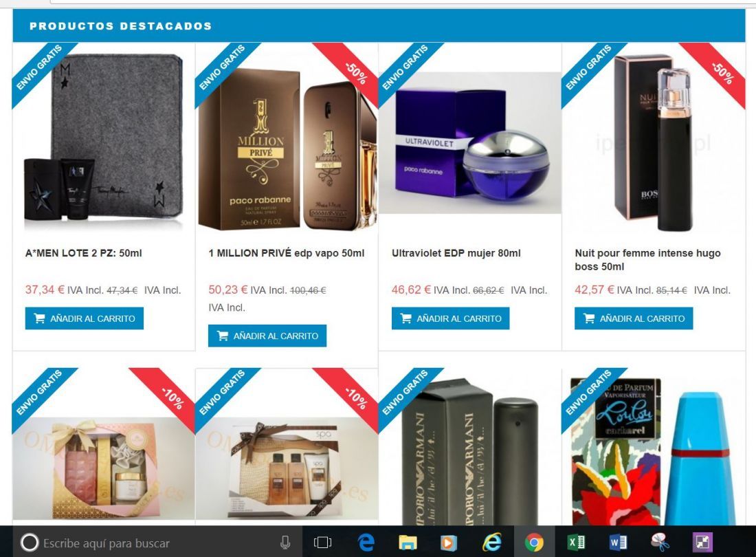Click the microphone icon in the search box
The image size is (756, 557).
point(285,543)
